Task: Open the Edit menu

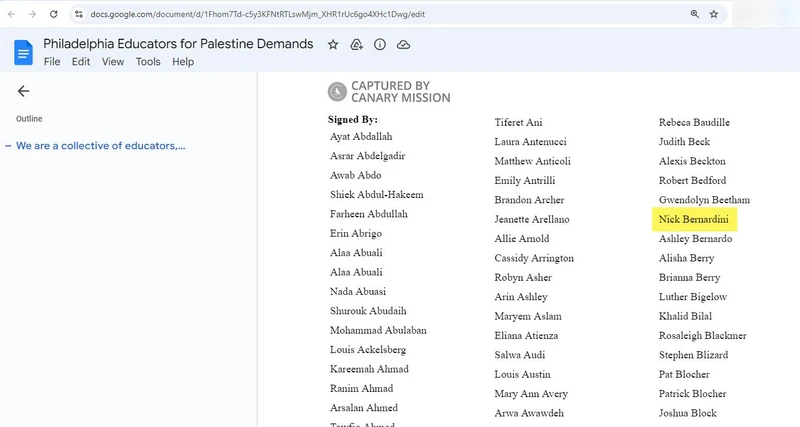Action: (81, 62)
